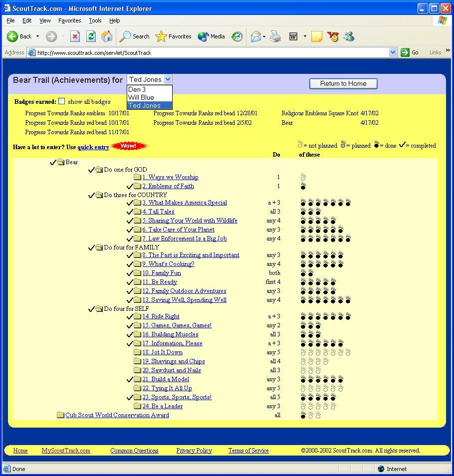The height and width of the screenshot is (476, 454).
Task: Click the Forward arrow toolbar icon
Action: (51, 36)
